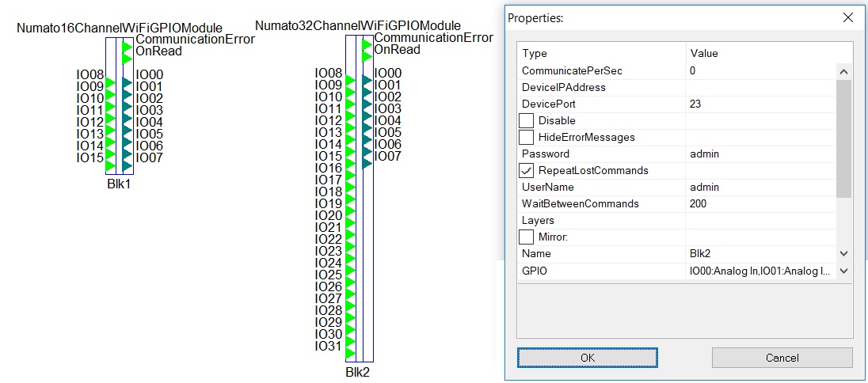Select the OnRead output pin on Blk1

coord(127,58)
